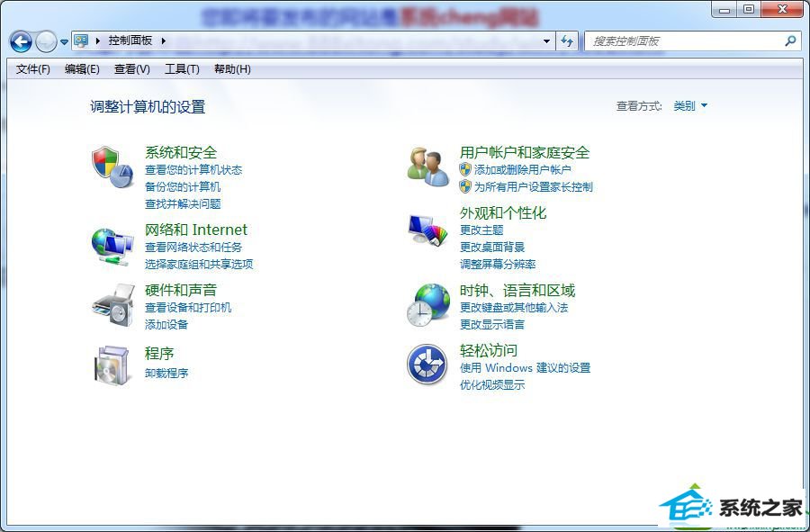The width and height of the screenshot is (810, 532).
Task: Click 更改主题 link
Action: coord(481,230)
